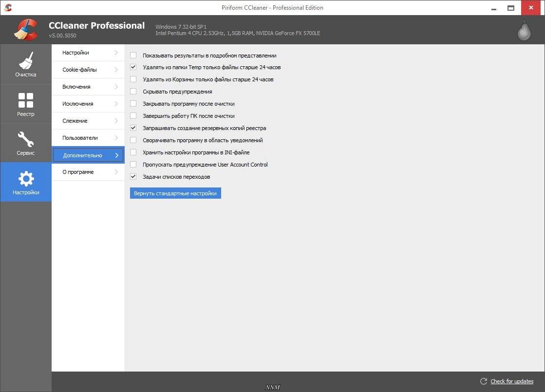Click the Windows 7 32-bit SP1 text
Screen dimensions: 545x392
(181, 27)
